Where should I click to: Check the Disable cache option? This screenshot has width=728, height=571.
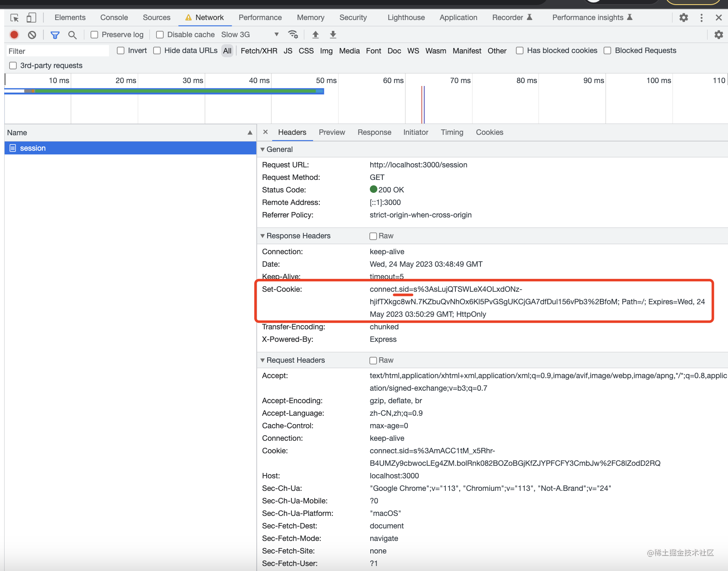[160, 35]
